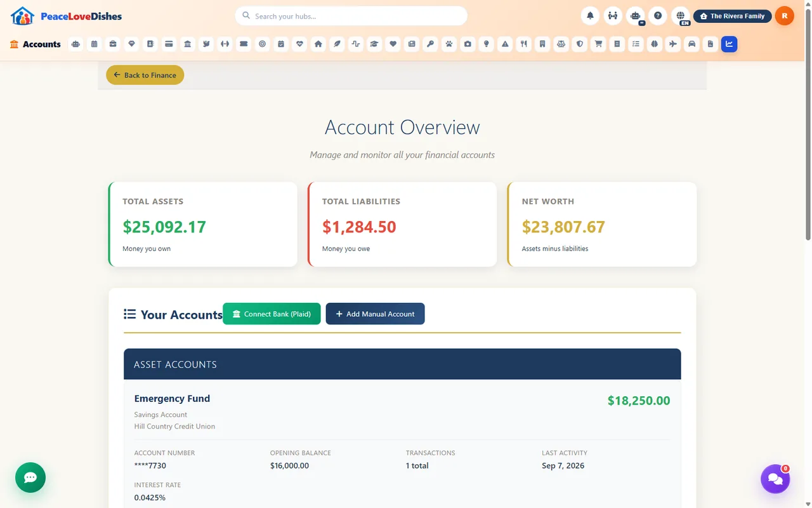Click Add Manual Account button
Screen dimensions: 812x508
375,314
